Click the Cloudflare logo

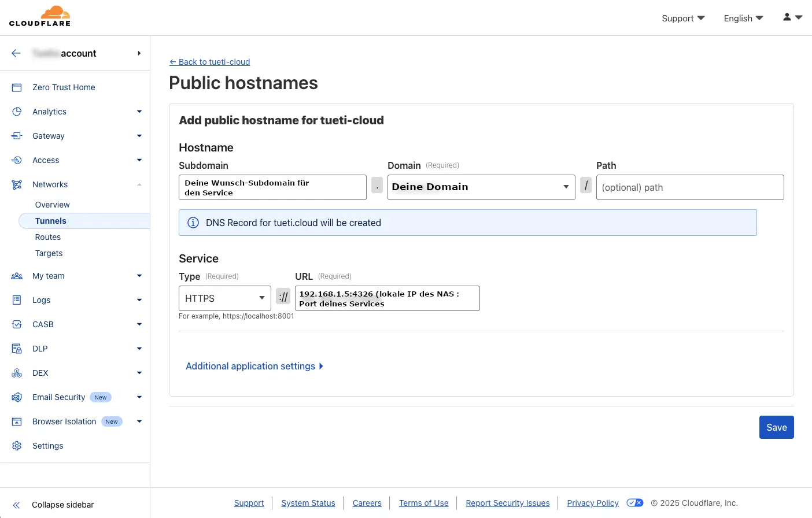(40, 16)
